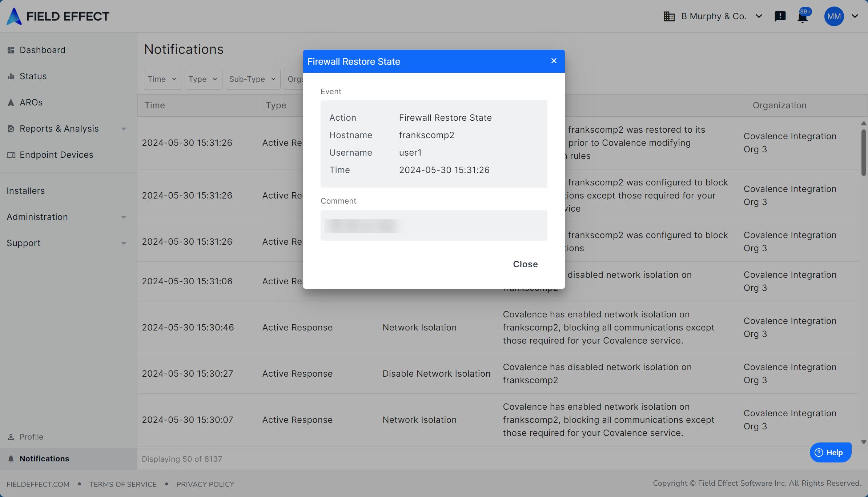Screen dimensions: 868x497
Task: Click the Help button
Action: click(x=830, y=453)
